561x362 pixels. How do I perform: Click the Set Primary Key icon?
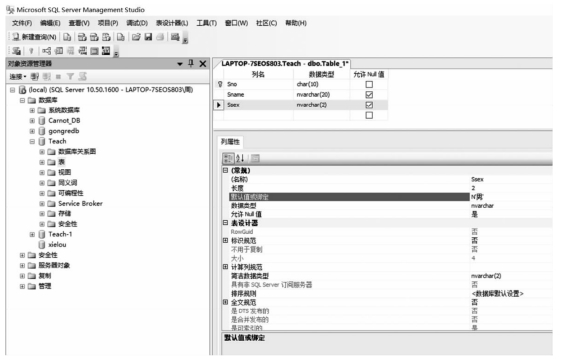tap(31, 51)
